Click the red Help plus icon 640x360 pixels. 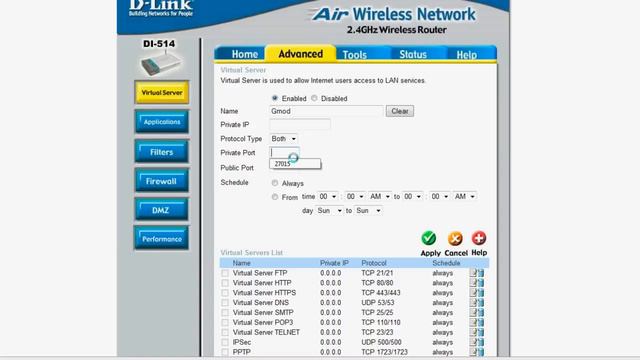[x=479, y=238]
